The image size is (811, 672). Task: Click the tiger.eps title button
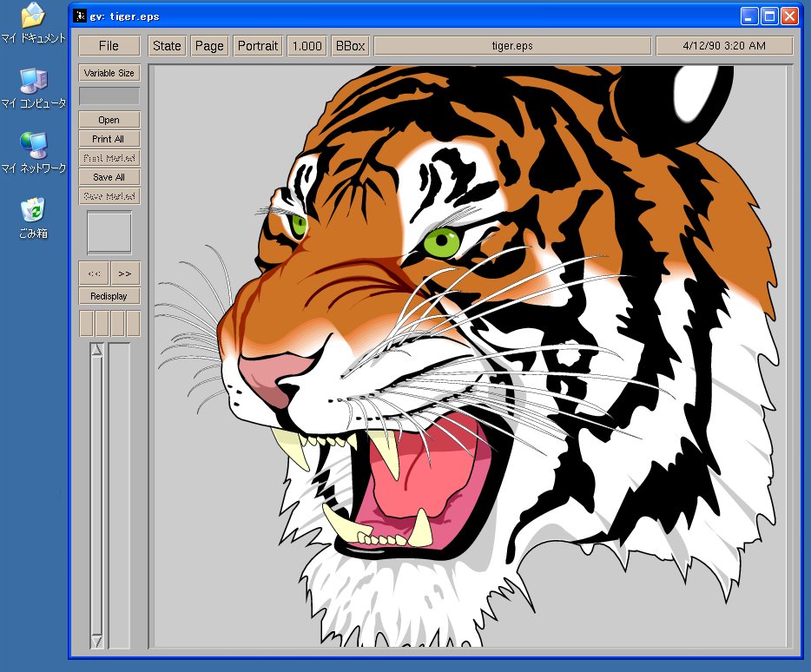pyautogui.click(x=512, y=45)
